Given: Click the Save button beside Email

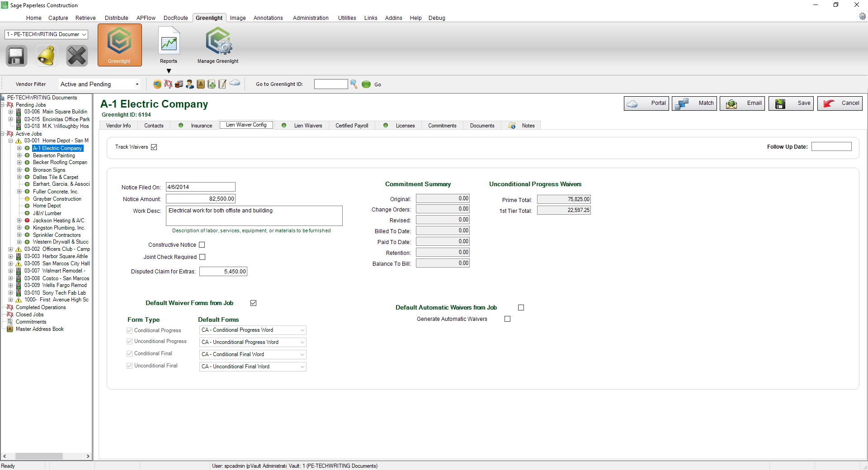Looking at the screenshot, I should tap(791, 103).
